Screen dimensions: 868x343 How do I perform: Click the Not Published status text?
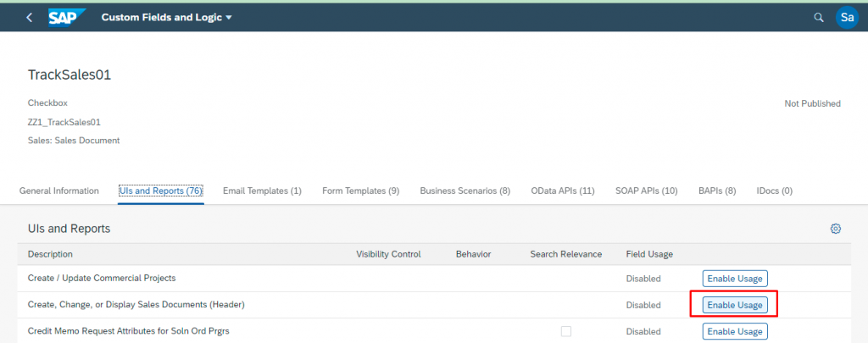point(812,103)
